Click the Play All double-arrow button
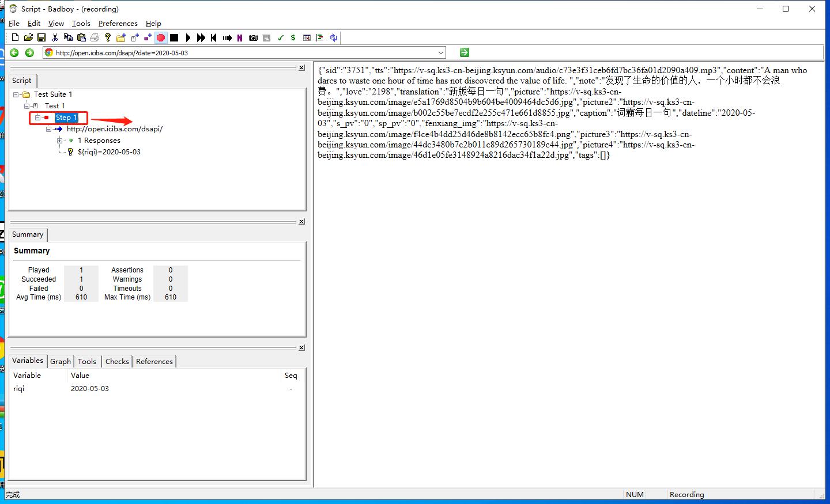 point(201,37)
